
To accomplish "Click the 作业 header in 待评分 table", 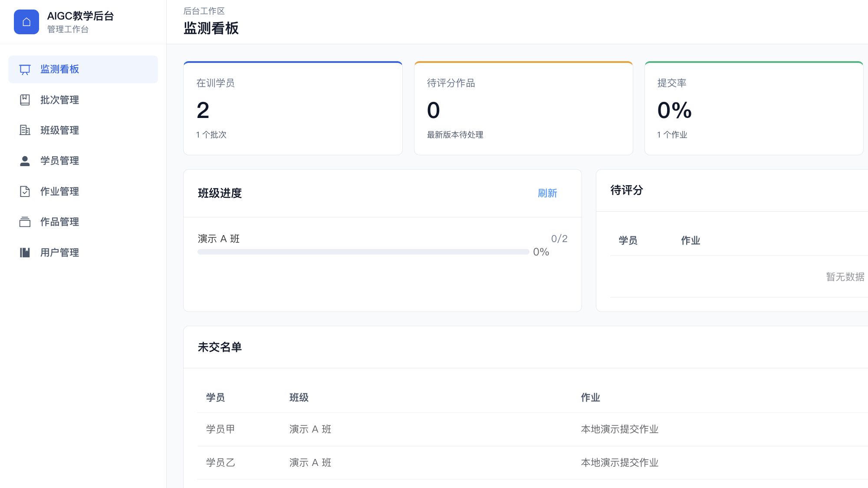I will (x=690, y=240).
